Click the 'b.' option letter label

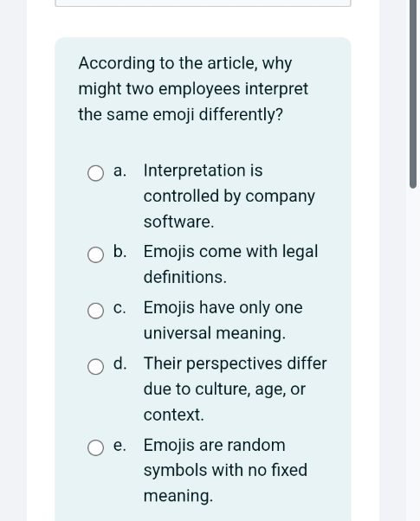tap(120, 251)
